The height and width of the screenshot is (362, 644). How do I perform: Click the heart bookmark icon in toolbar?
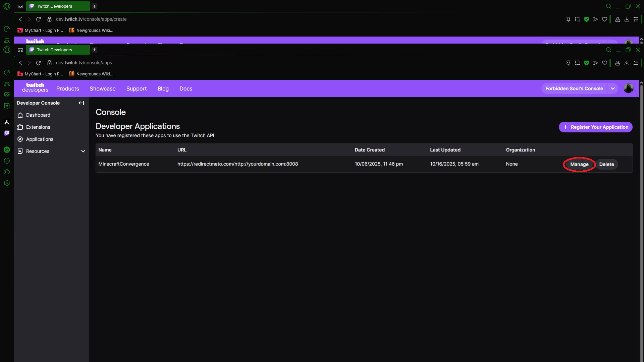click(x=604, y=63)
